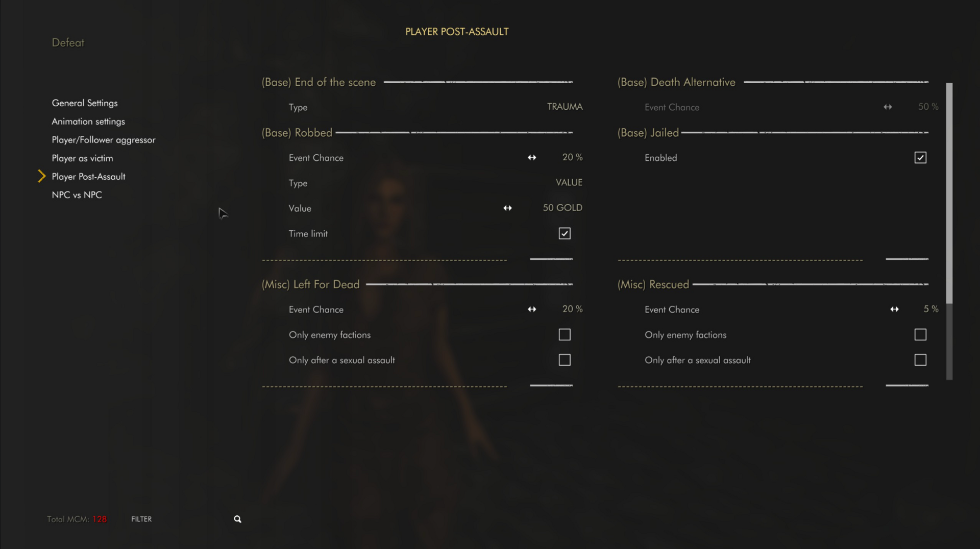Screen dimensions: 980x549
Task: Click slider arrows for Death Alternative chance
Action: tap(888, 107)
